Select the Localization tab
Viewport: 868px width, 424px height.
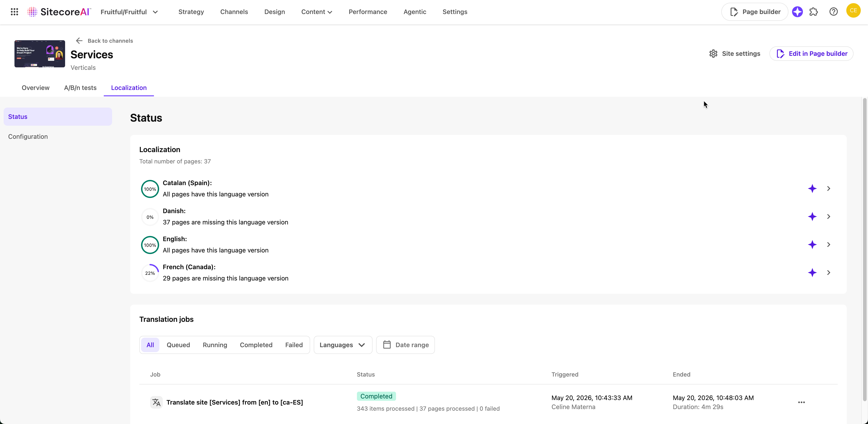point(129,88)
